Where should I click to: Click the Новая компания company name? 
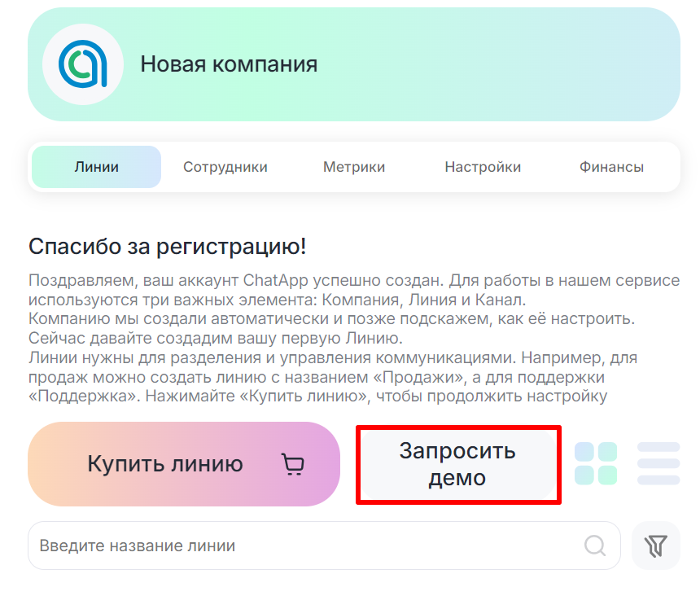click(x=229, y=64)
